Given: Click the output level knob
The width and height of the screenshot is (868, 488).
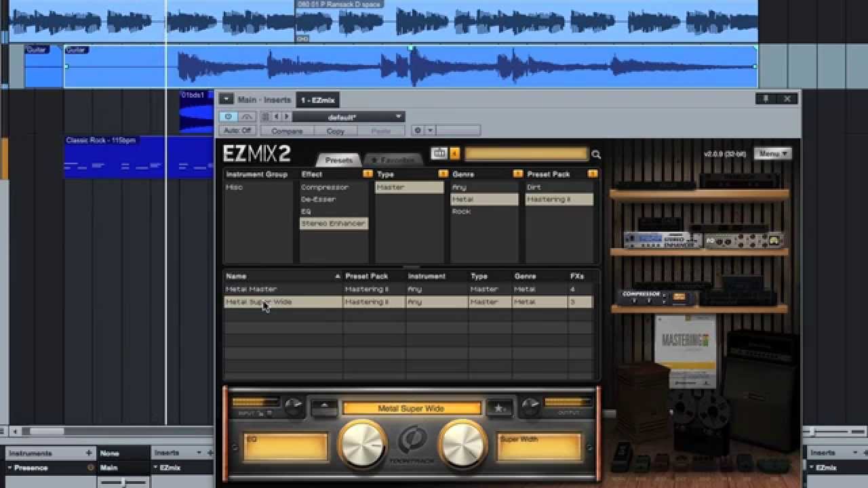Looking at the screenshot, I should 530,406.
